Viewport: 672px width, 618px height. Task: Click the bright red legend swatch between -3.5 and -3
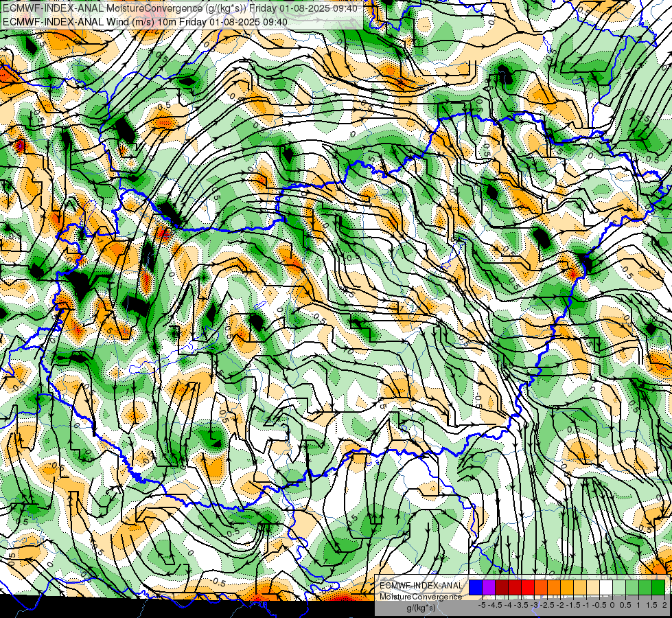(x=528, y=588)
